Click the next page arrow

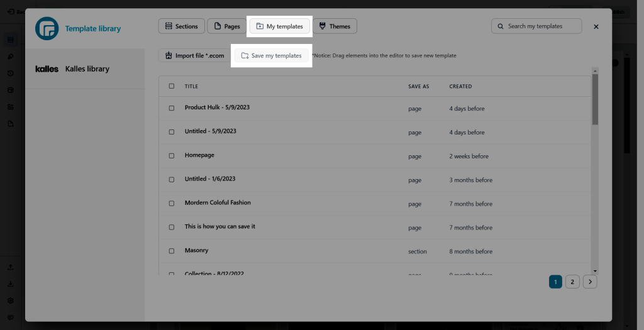pos(590,282)
